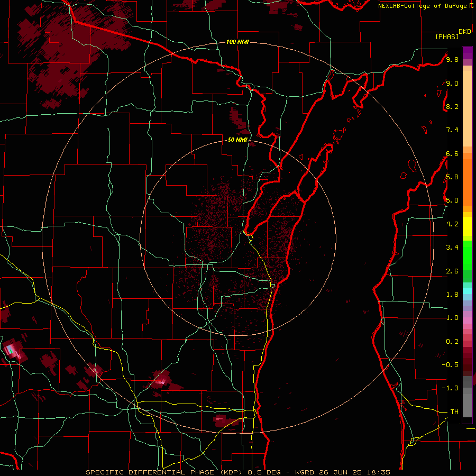
Task: Click the dark red echo near the ring's south edge
Action: pos(226,420)
